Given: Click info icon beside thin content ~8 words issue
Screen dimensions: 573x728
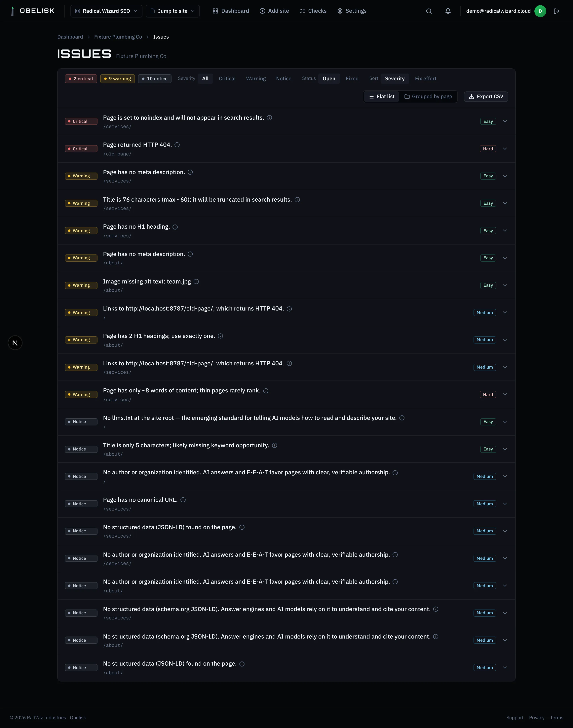Looking at the screenshot, I should click(266, 391).
